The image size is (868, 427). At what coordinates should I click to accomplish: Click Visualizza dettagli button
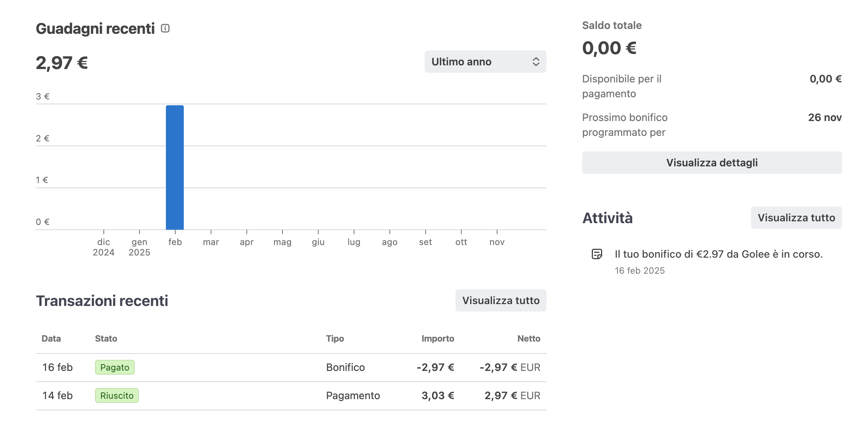click(x=711, y=163)
